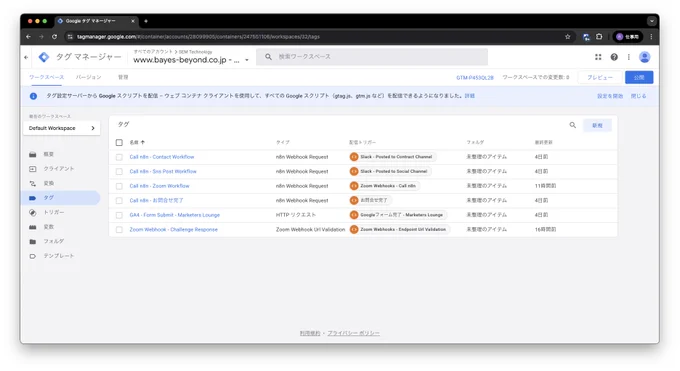This screenshot has height=371, width=680.
Task: Open the browser profile chip
Action: click(x=628, y=37)
